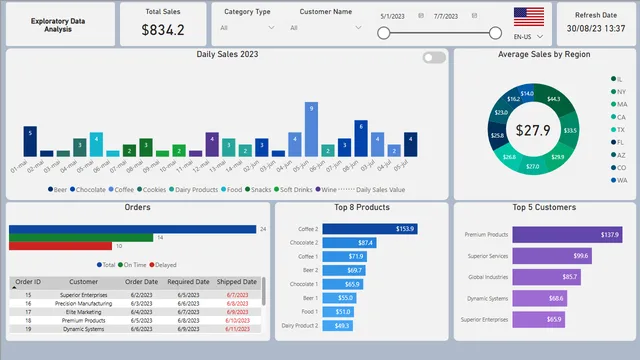The height and width of the screenshot is (360, 640).
Task: Select order row for Elite Marketing
Action: 135,312
